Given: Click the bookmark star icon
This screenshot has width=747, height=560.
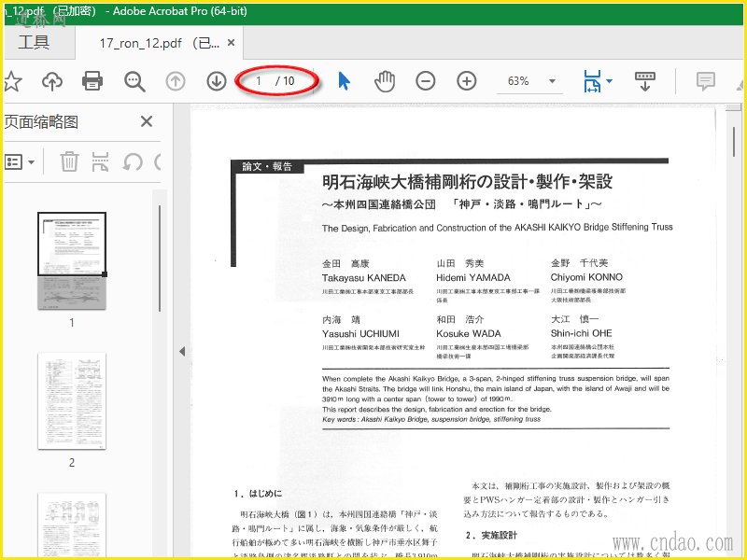Looking at the screenshot, I should pyautogui.click(x=12, y=81).
